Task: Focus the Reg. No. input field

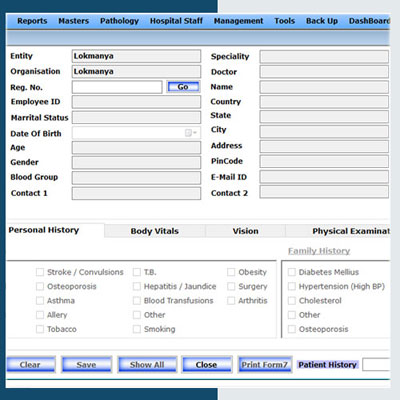Action: 117,87
